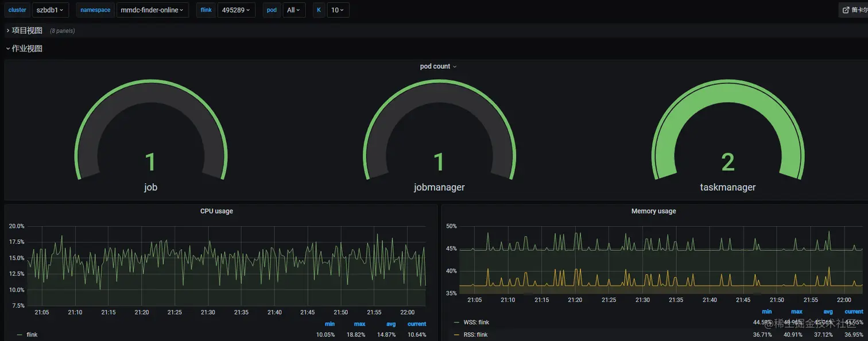Click the 50% y-axis label in Memory usage
The image size is (868, 341).
(452, 226)
